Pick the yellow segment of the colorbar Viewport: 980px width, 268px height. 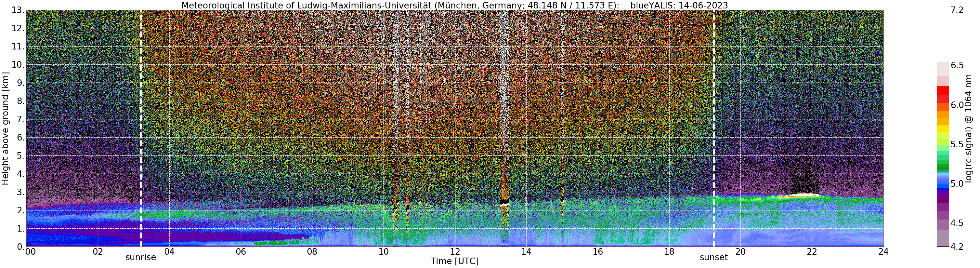click(x=942, y=129)
